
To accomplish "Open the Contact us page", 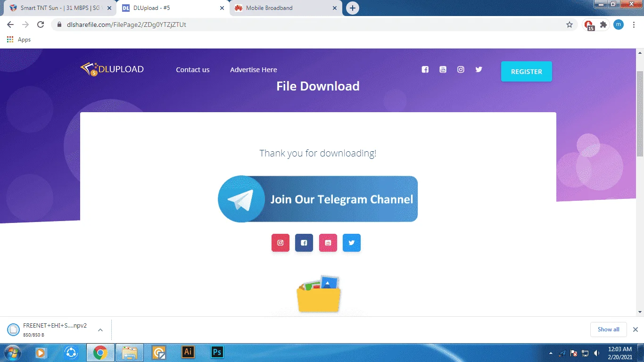I will click(x=193, y=70).
